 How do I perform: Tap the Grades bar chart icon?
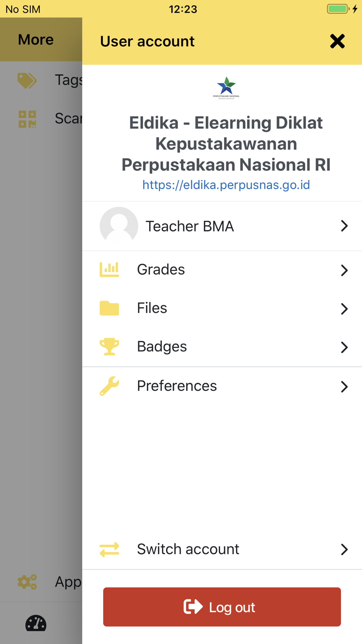pyautogui.click(x=109, y=269)
